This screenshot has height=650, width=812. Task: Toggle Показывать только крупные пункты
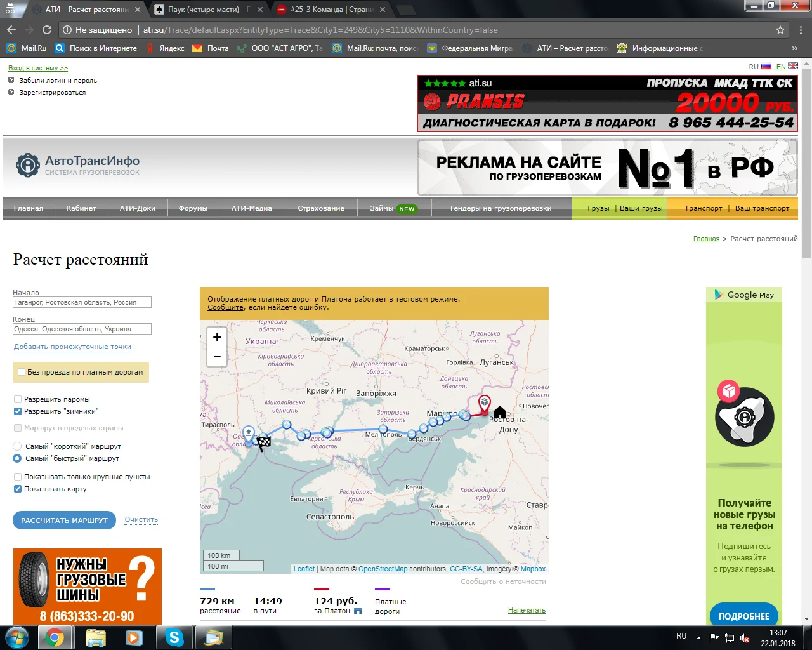tap(18, 477)
